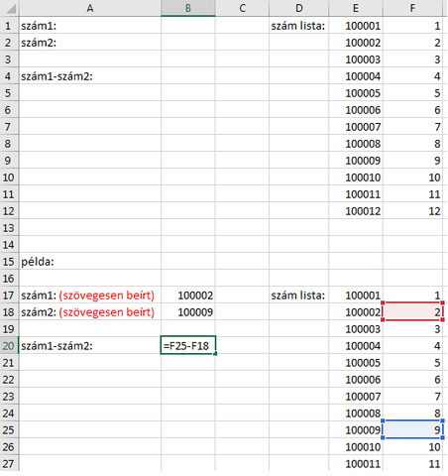Click formula cell '=F25-F18'
Screen dimensions: 448x476
click(x=188, y=346)
